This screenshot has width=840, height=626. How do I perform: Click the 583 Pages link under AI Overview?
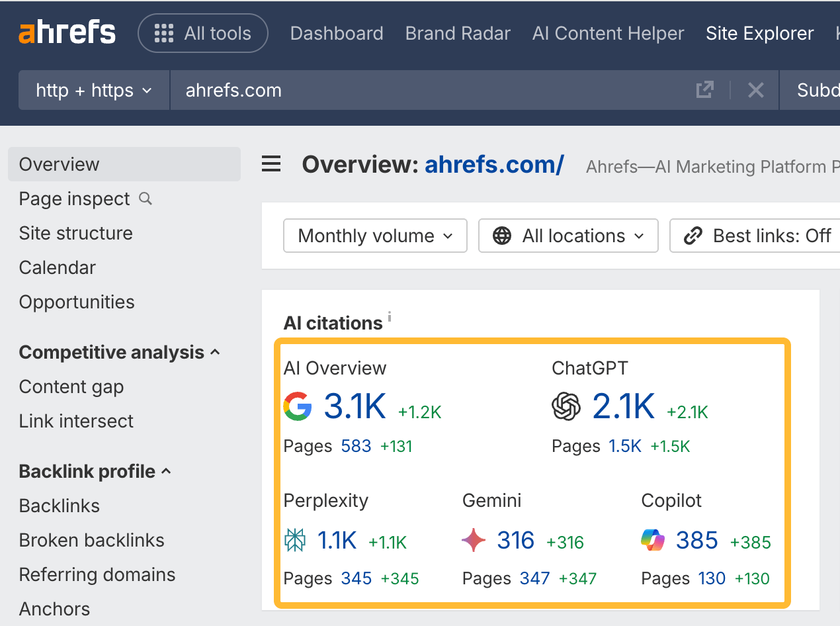(356, 446)
